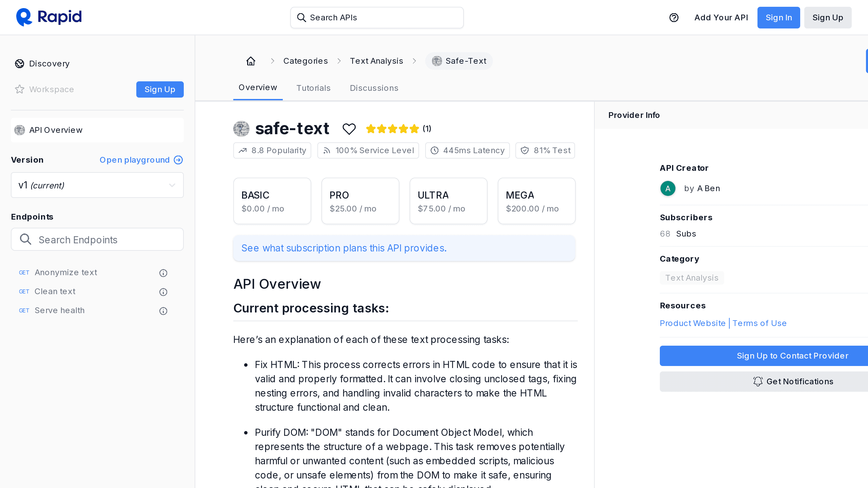The image size is (868, 488).
Task: Click the help/question mark icon in header
Action: click(x=674, y=17)
